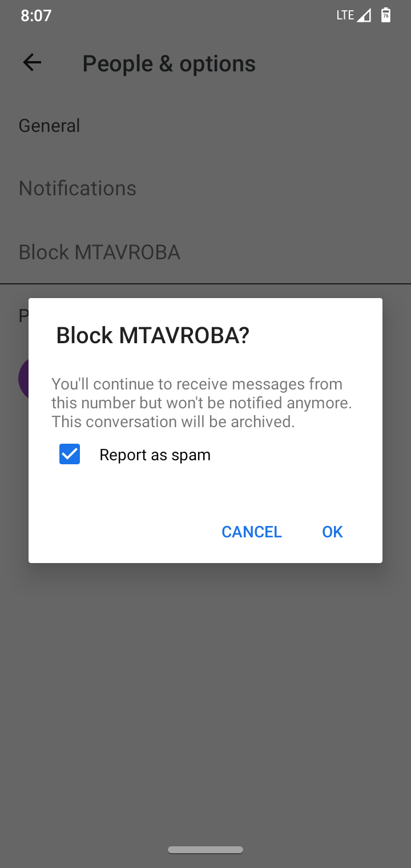Select the Block MTAVROBA list item
The width and height of the screenshot is (411, 868).
tap(99, 252)
